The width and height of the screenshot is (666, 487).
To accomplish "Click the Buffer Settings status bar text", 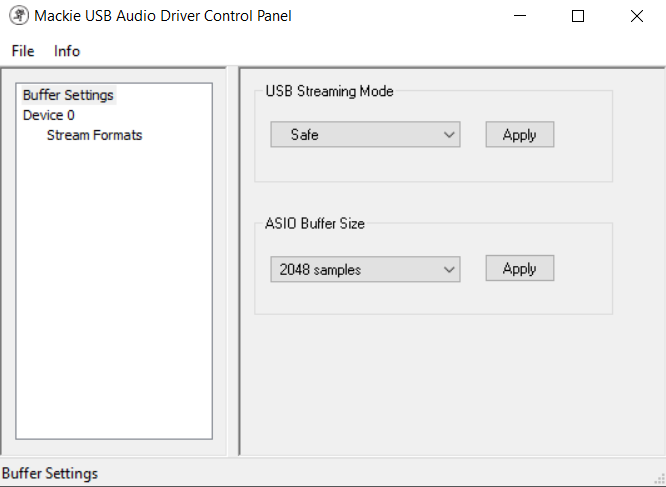I will click(50, 473).
